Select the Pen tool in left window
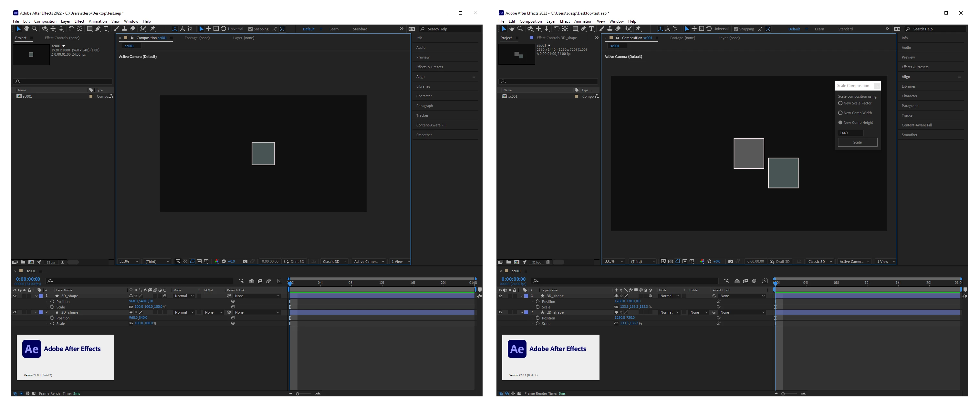Screen dimensions: 980x409 coord(98,29)
